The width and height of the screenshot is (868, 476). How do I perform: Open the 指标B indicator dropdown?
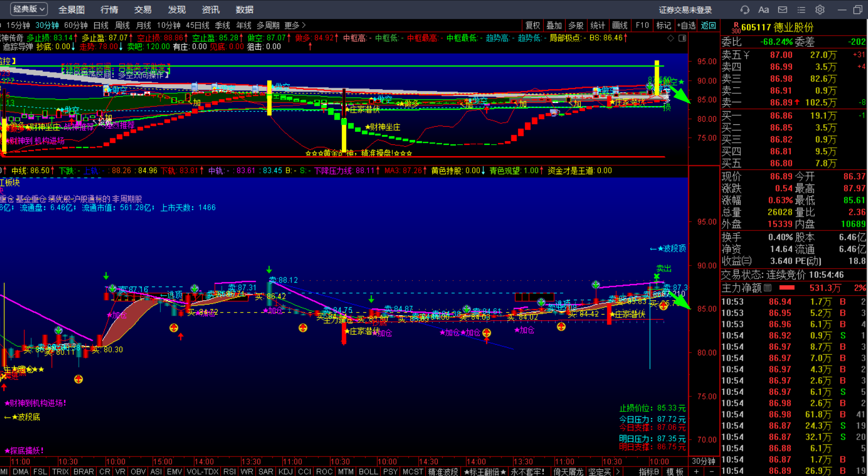(x=649, y=471)
